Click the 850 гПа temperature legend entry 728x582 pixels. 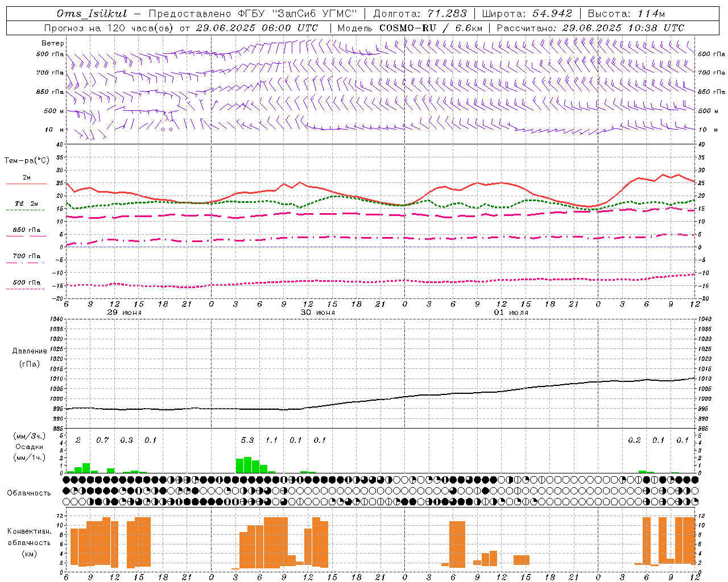click(27, 230)
